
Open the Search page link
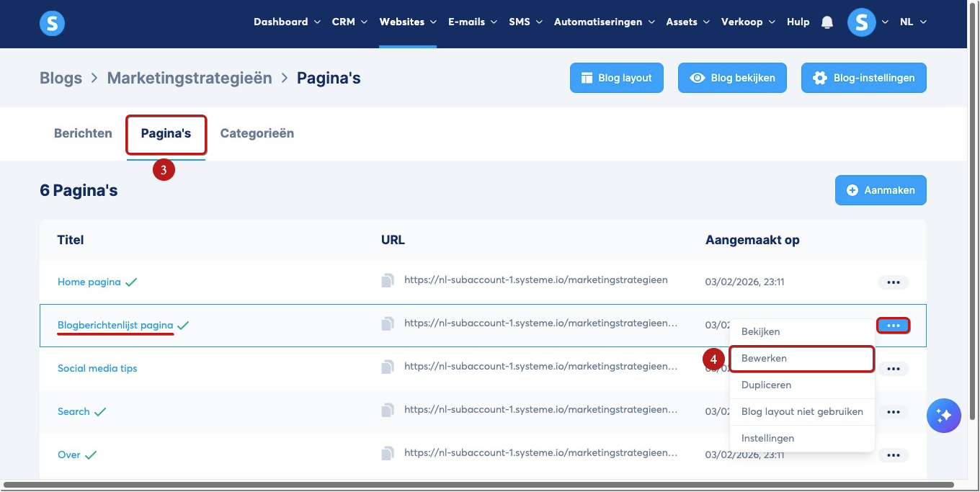(73, 411)
